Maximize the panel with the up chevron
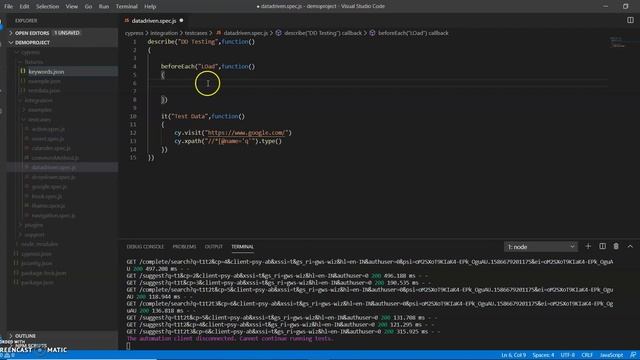Viewport: 640px width, 360px height. (x=630, y=246)
